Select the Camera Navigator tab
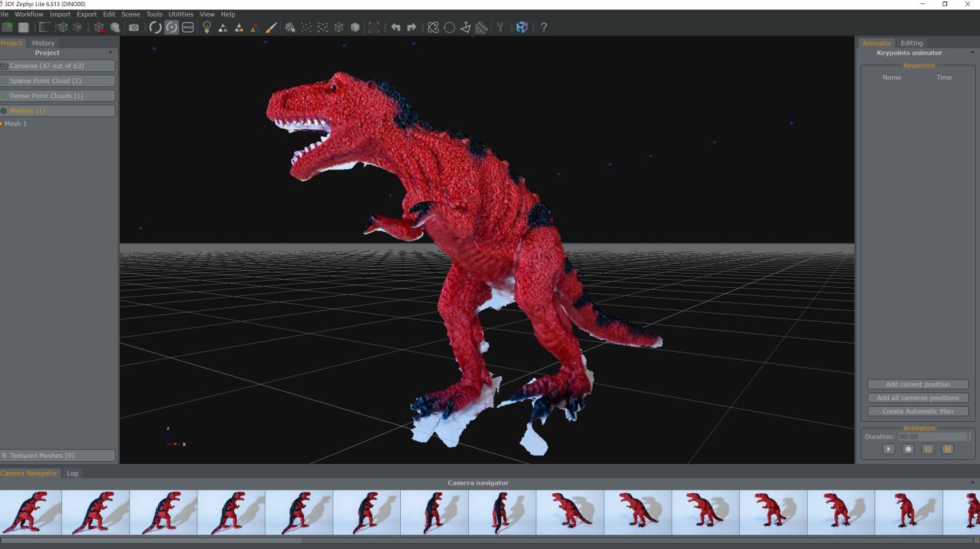 29,473
